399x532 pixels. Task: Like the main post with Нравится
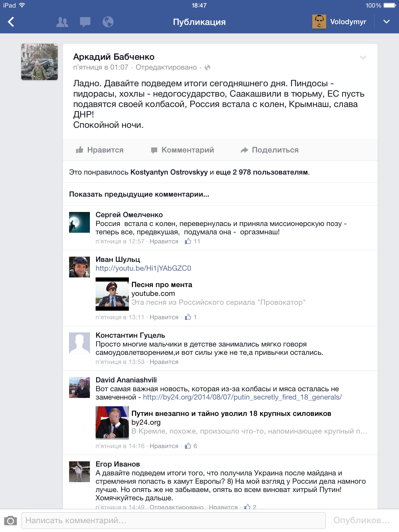(x=100, y=150)
